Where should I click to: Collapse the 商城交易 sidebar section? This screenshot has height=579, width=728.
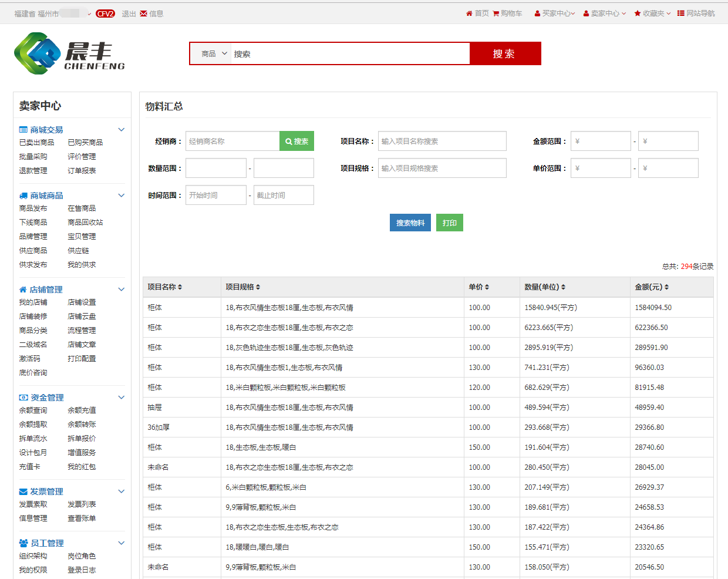point(122,130)
